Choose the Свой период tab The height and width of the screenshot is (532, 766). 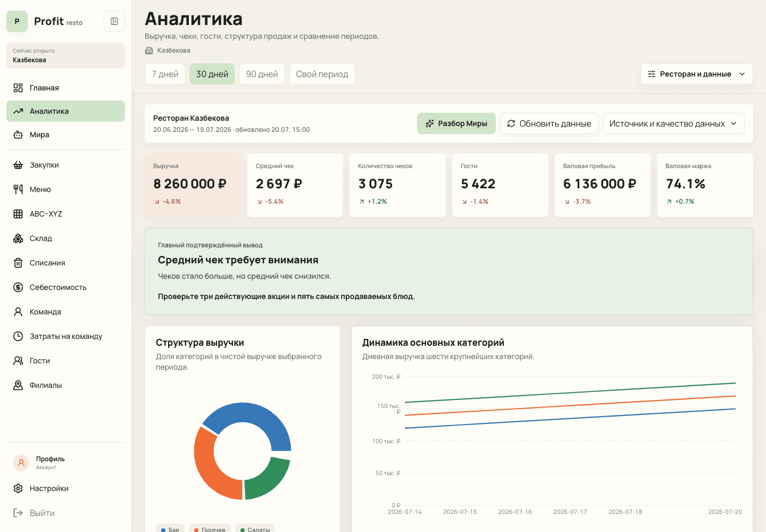tap(322, 74)
